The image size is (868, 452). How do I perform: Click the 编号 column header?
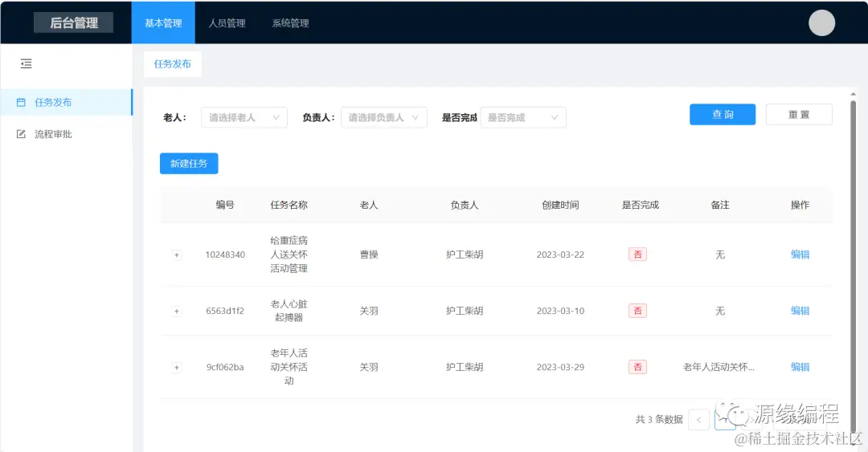tap(225, 205)
